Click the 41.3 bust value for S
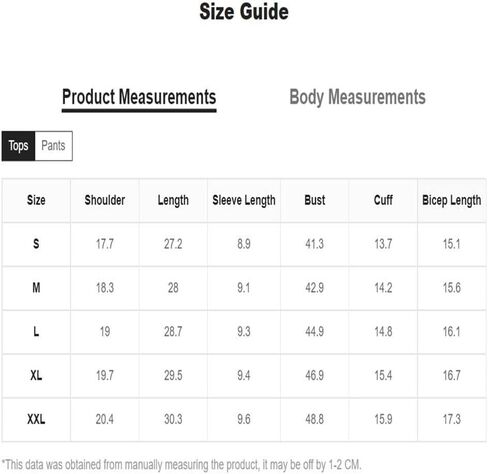 (x=314, y=244)
